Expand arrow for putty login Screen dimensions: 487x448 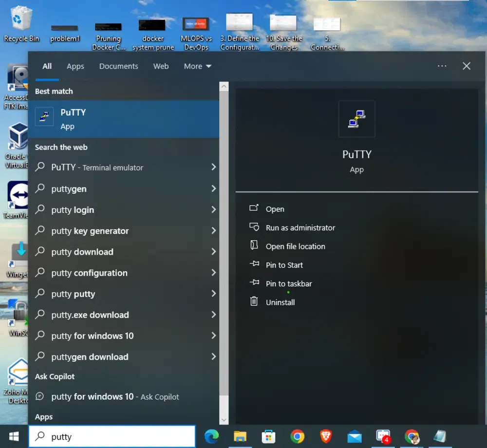coord(213,209)
